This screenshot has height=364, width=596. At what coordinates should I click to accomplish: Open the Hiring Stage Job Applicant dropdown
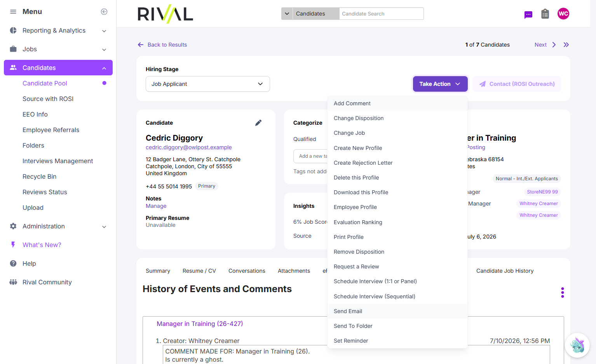208,84
